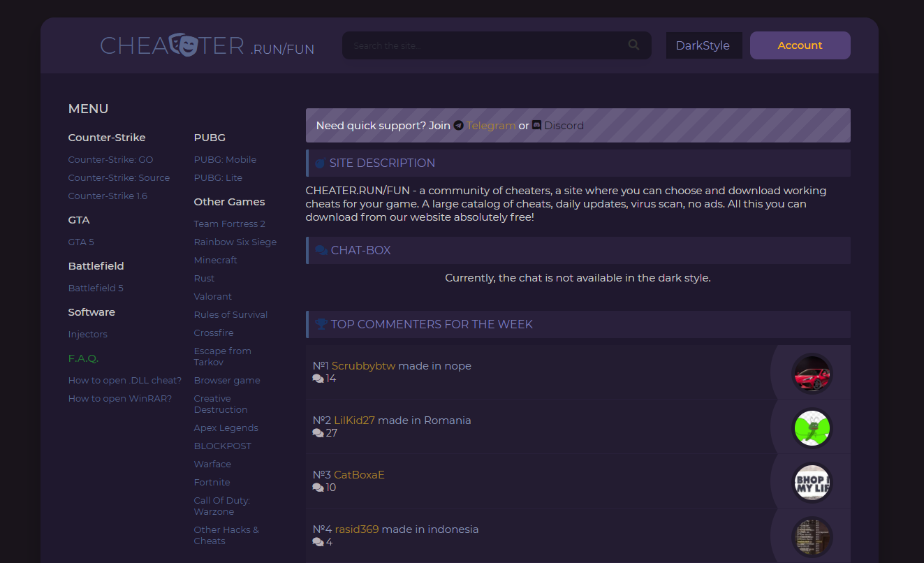The height and width of the screenshot is (563, 924).
Task: Select Rainbow Six Siege in menu
Action: click(235, 242)
